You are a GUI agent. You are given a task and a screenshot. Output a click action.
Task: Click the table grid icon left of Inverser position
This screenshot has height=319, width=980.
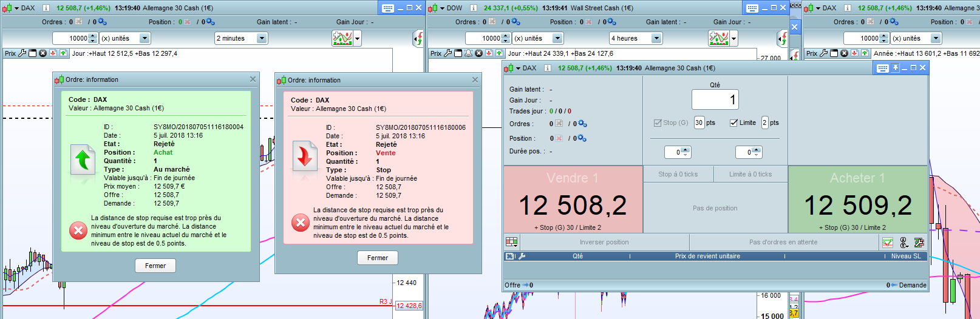pos(511,242)
